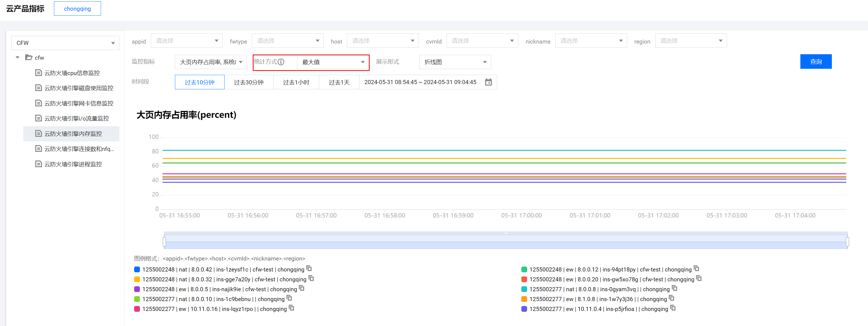Screen dimensions: 868x326
Task: Open the 折线图 display type dropdown
Action: [x=455, y=62]
